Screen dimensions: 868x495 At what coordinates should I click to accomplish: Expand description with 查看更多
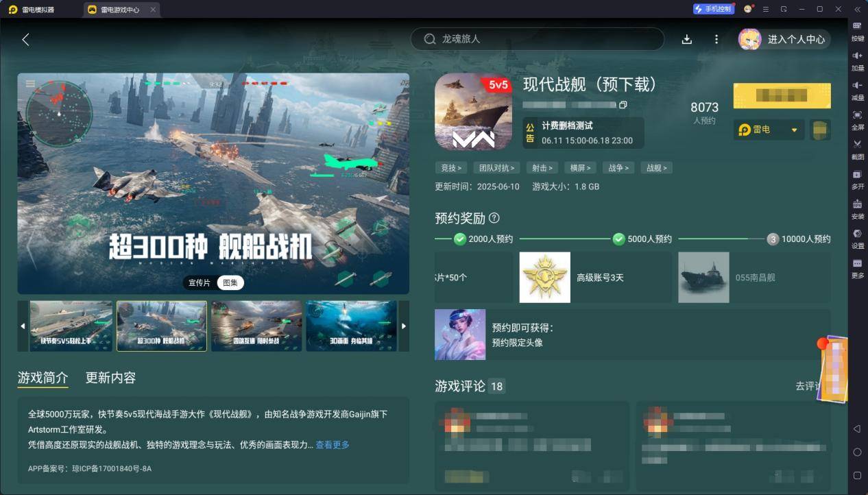click(x=333, y=445)
